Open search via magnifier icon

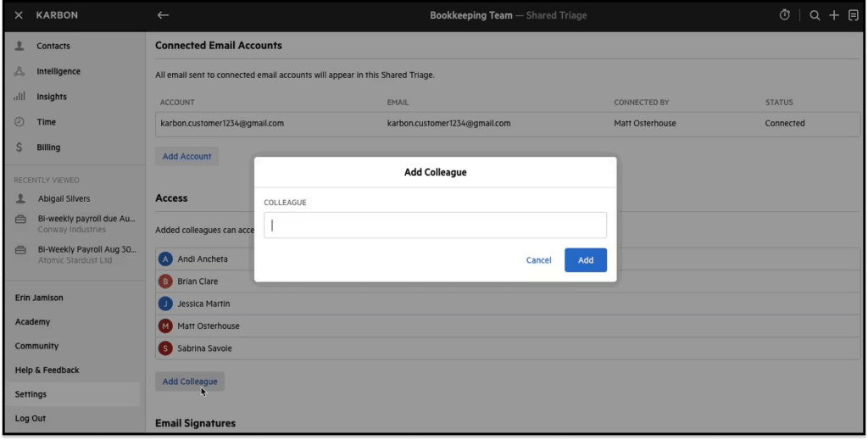815,15
